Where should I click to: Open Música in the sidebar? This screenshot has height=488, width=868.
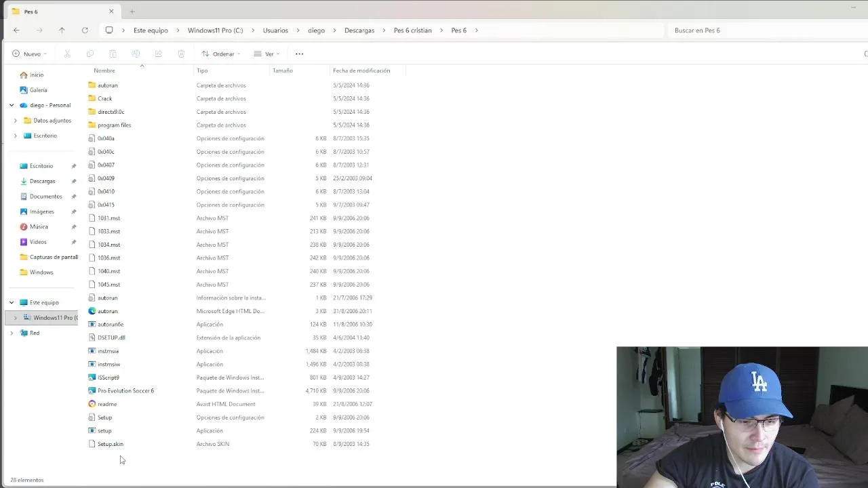point(39,227)
